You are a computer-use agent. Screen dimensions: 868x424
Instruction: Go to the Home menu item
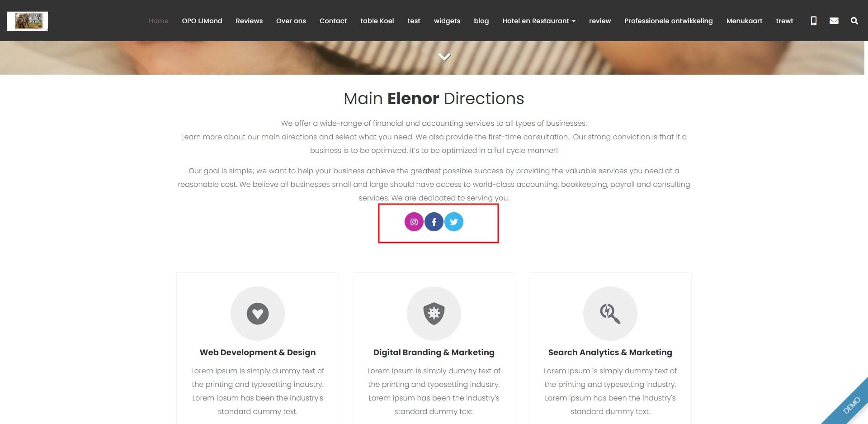point(158,21)
